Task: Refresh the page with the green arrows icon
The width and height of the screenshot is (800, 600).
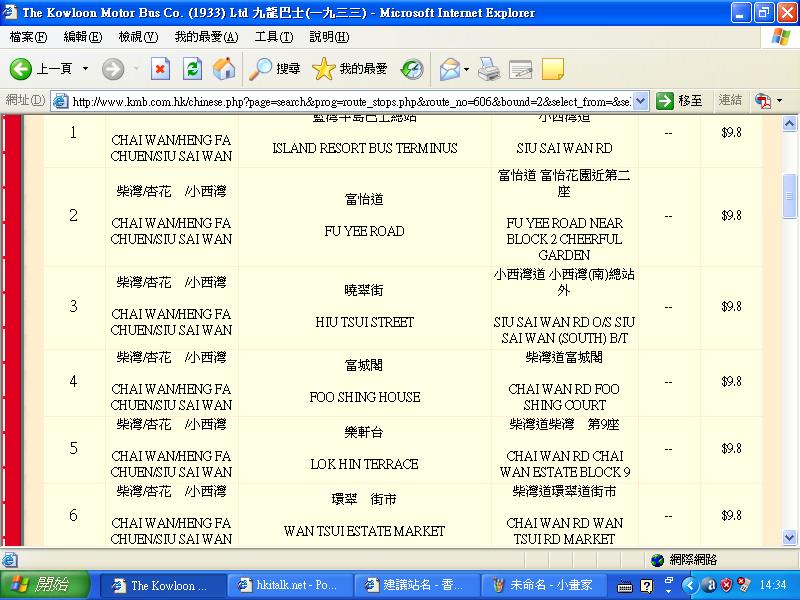Action: (192, 69)
